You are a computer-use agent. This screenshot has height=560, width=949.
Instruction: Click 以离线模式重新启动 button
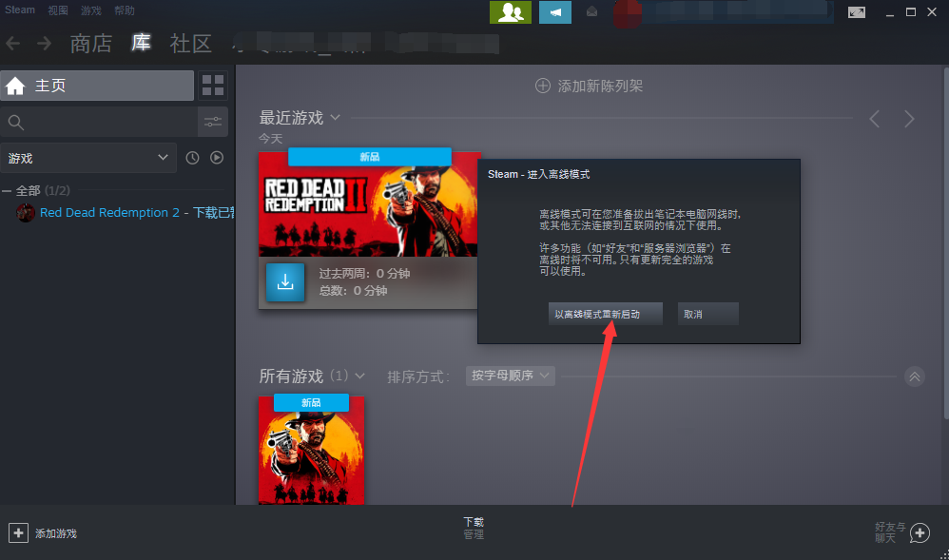[x=605, y=314]
